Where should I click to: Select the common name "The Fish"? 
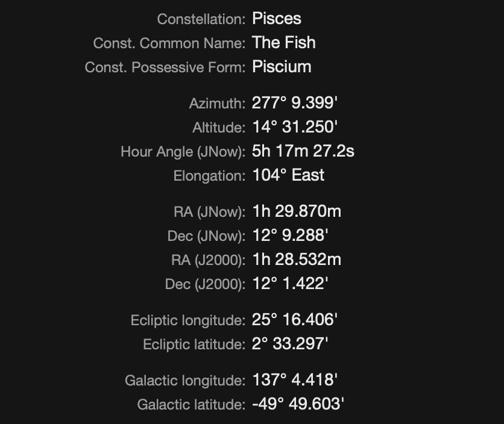point(284,43)
